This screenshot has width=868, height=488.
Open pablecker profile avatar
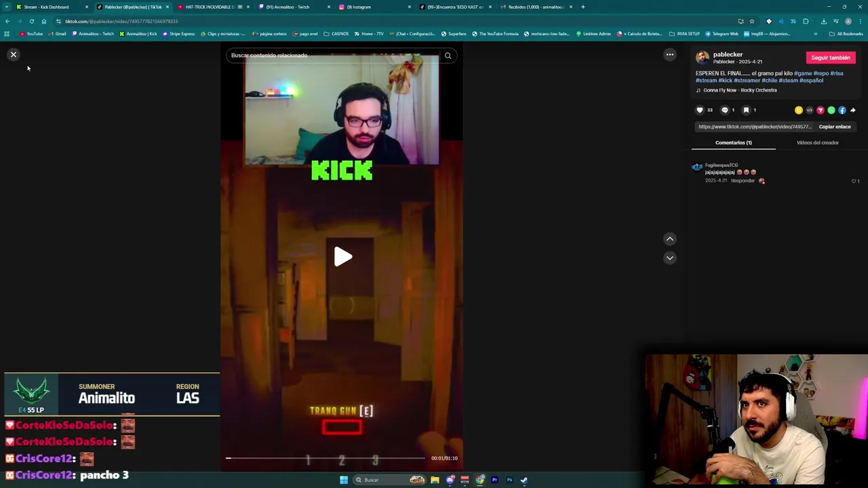pyautogui.click(x=703, y=58)
